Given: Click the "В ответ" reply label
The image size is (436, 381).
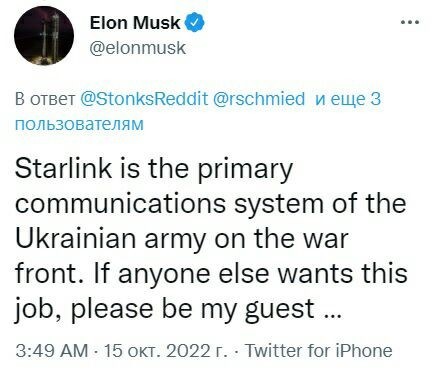Looking at the screenshot, I should click(46, 99).
